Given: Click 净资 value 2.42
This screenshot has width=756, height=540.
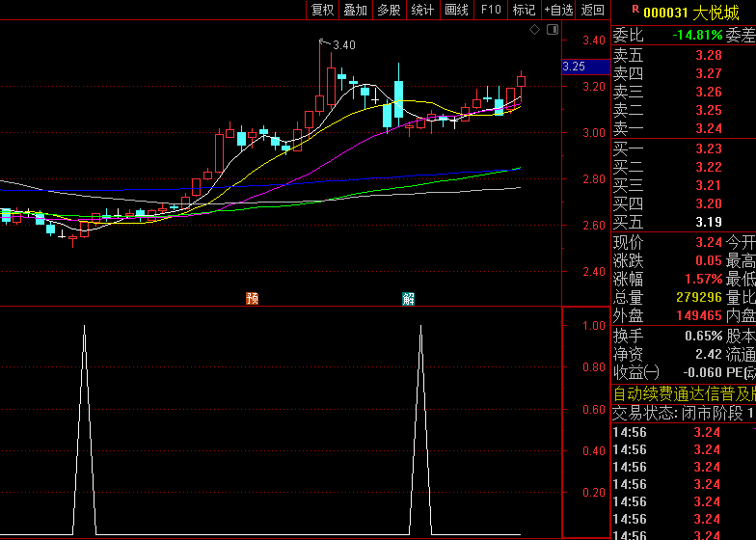Looking at the screenshot, I should (709, 355).
